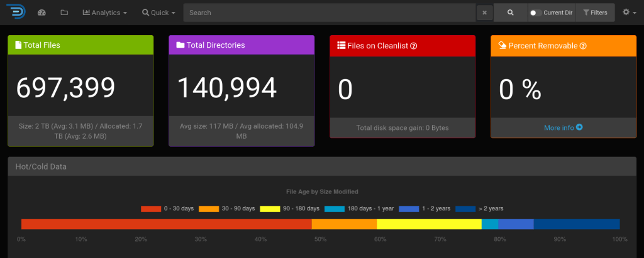Click the arrow icon beside More info
This screenshot has width=644, height=258.
point(579,127)
